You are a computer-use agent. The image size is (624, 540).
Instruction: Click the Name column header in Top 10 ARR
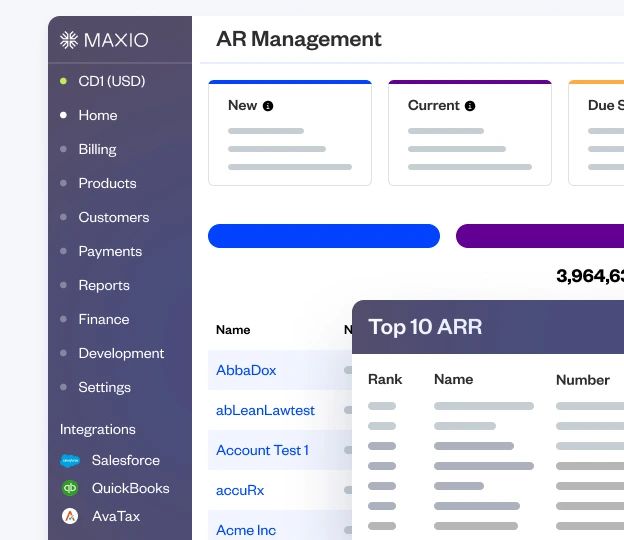click(454, 379)
